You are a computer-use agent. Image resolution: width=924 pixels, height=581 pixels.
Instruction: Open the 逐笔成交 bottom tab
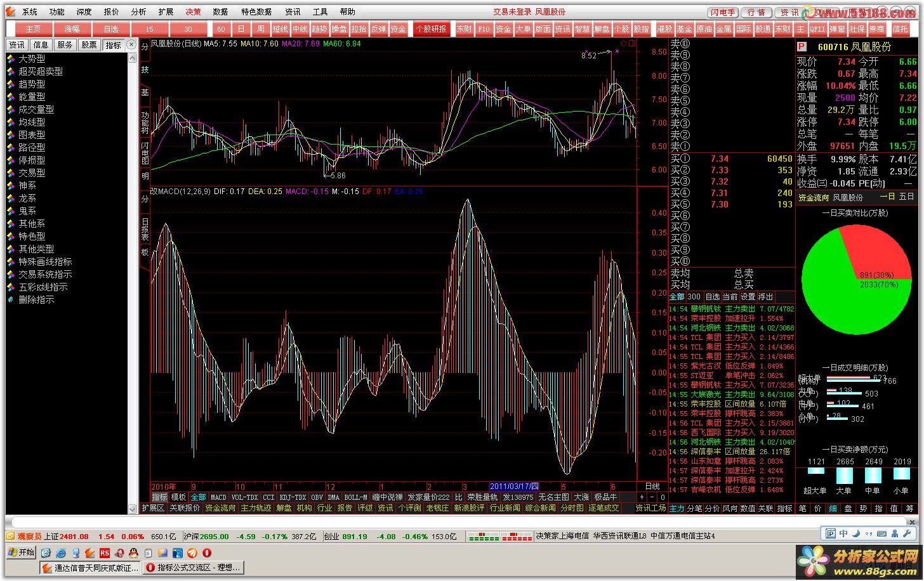603,508
